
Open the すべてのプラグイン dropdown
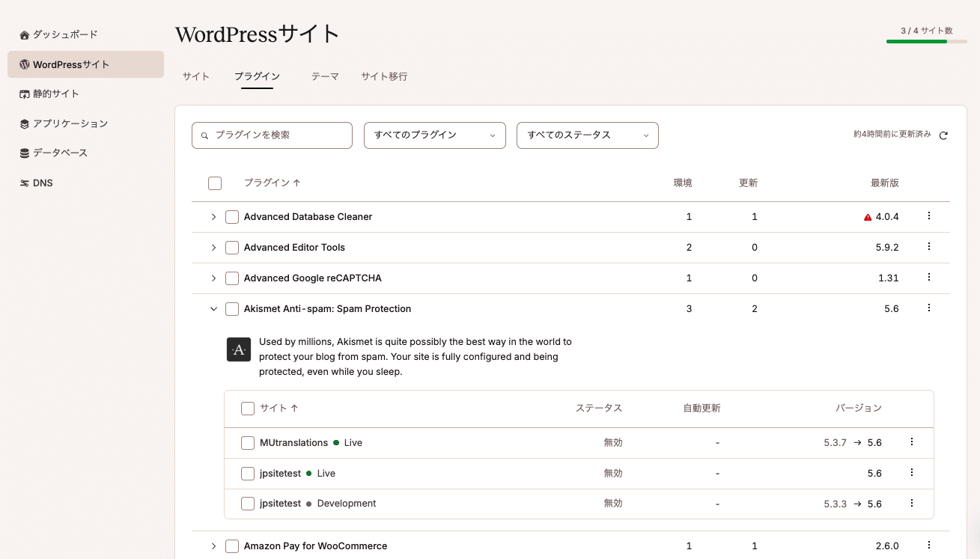434,135
